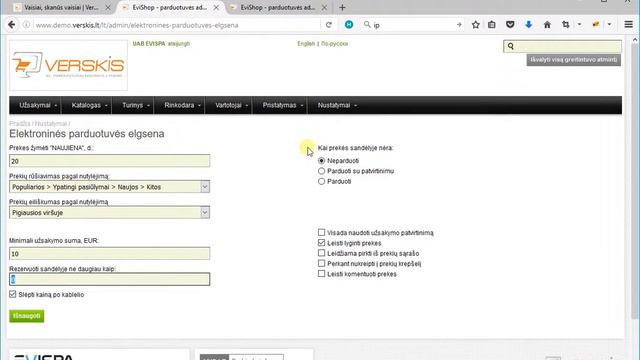Image resolution: width=640 pixels, height=360 pixels.
Task: Open the hamburger browser menu
Action: [629, 25]
